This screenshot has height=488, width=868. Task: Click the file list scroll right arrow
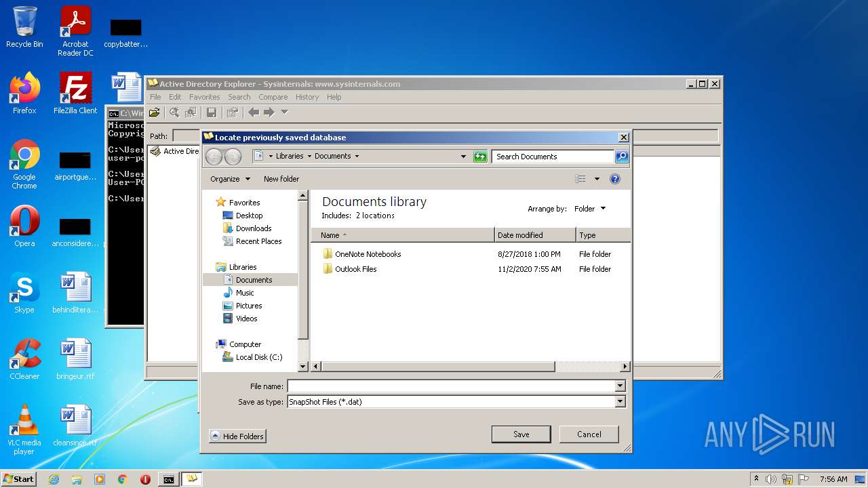625,367
